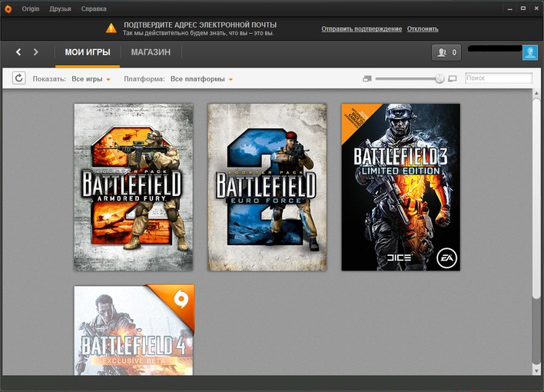The image size is (544, 392).
Task: Select Battlefield 2 Euro Force cover
Action: tap(267, 187)
